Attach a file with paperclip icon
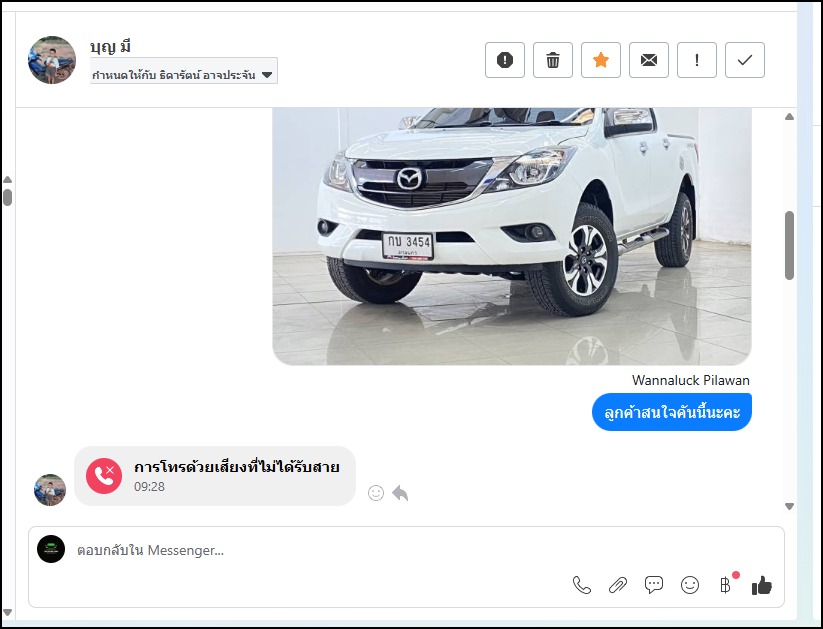Image resolution: width=823 pixels, height=629 pixels. pyautogui.click(x=618, y=585)
